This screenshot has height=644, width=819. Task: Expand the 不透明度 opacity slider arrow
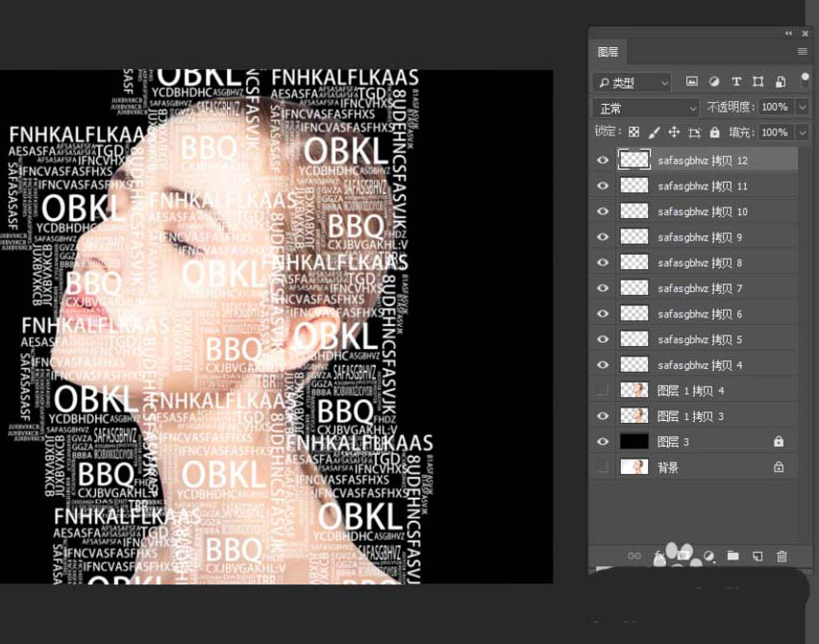[802, 108]
